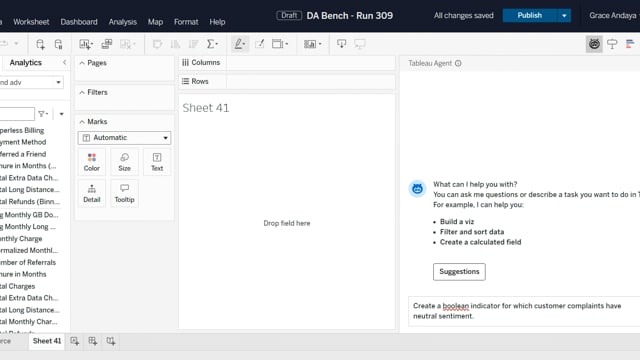Toggle the Tableau Agent panel icon
This screenshot has width=640, height=360.
[x=594, y=44]
